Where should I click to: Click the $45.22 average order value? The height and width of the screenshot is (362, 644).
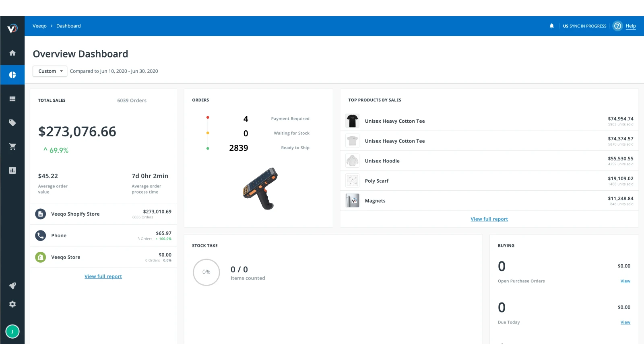[48, 176]
